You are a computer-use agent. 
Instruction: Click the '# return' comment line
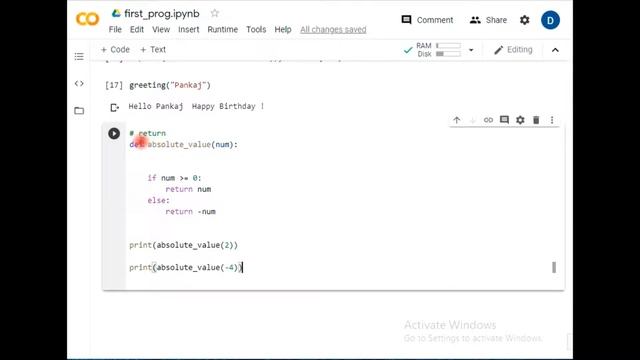(147, 133)
